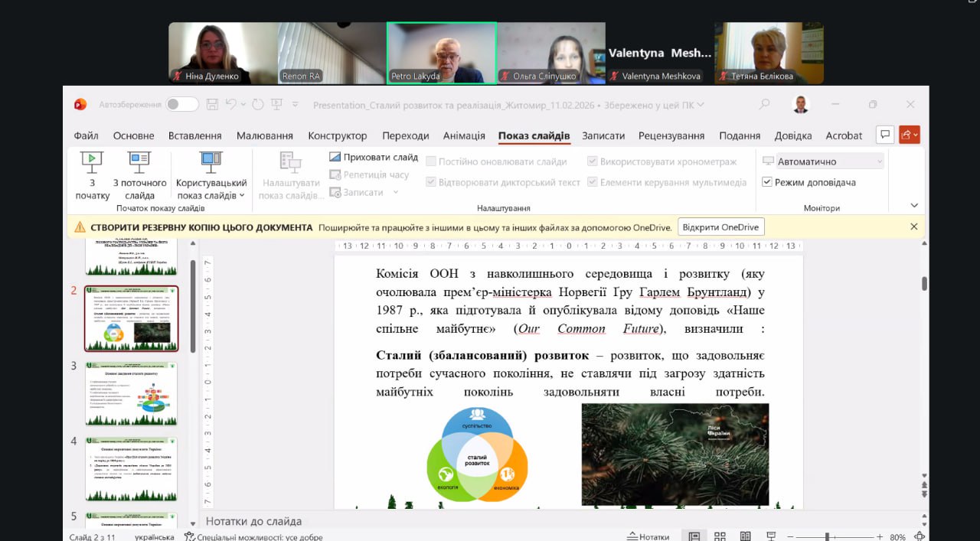Open the Search magnifier in title bar

(763, 105)
